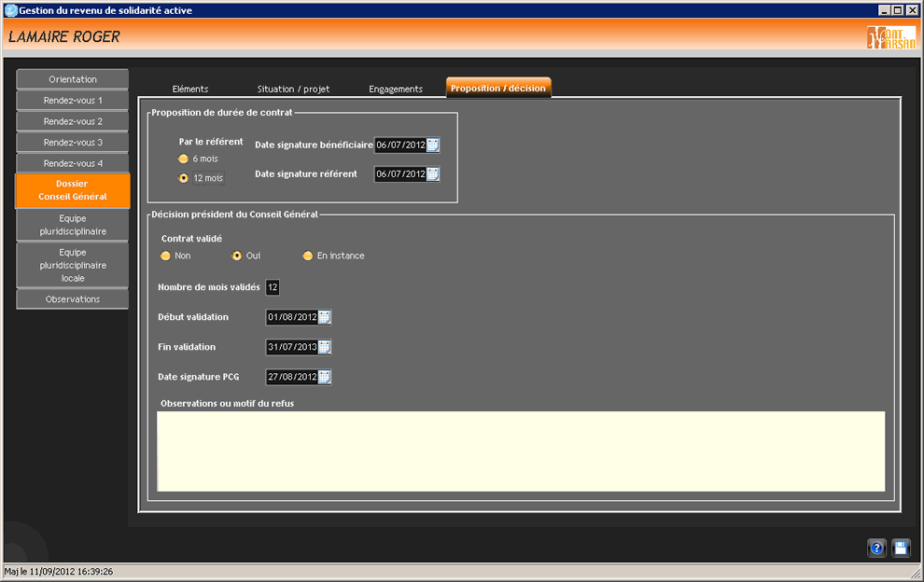Go to the Engagements tab
Image resolution: width=924 pixels, height=582 pixels.
pyautogui.click(x=396, y=90)
